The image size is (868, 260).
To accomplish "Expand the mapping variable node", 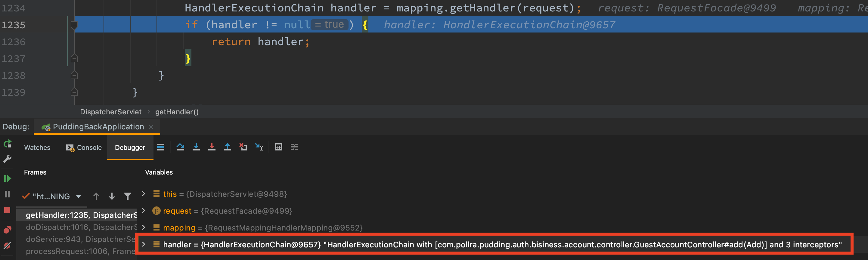I will 144,227.
